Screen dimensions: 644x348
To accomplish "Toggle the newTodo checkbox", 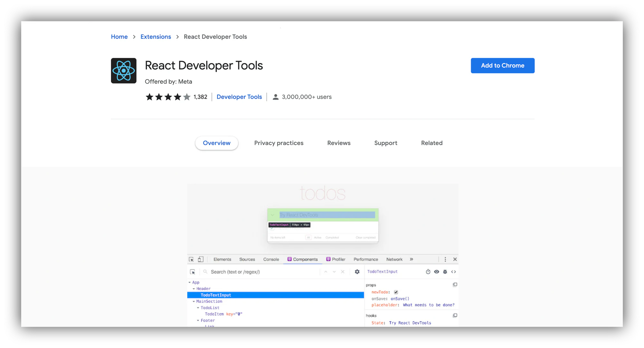I will (x=396, y=292).
